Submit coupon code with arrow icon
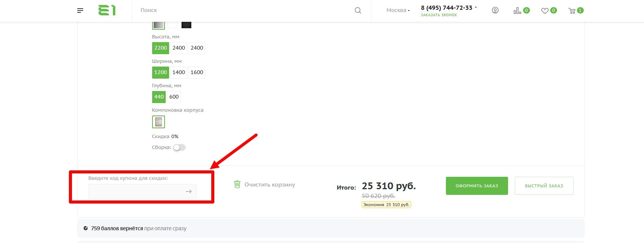Image resolution: width=644 pixels, height=243 pixels. coord(189,191)
